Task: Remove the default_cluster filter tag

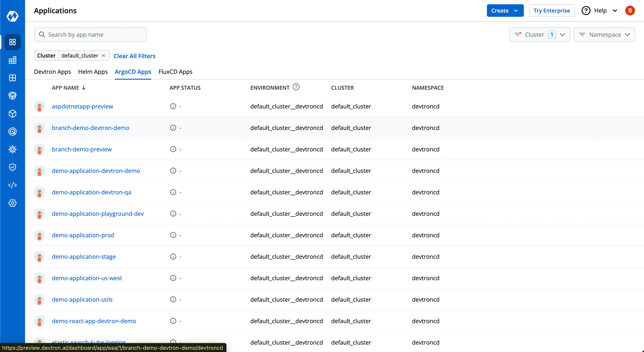Action: (x=103, y=56)
